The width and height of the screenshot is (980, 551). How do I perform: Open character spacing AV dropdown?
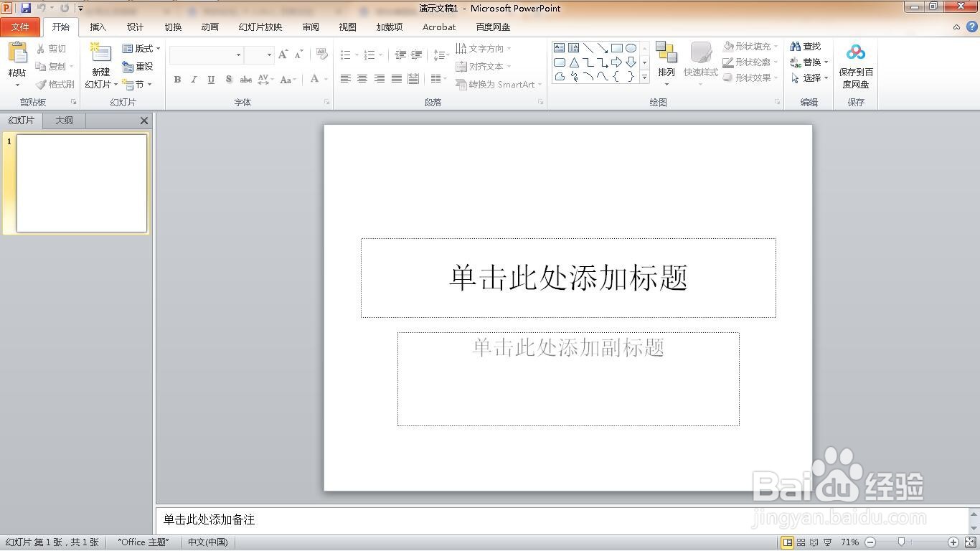pyautogui.click(x=265, y=80)
